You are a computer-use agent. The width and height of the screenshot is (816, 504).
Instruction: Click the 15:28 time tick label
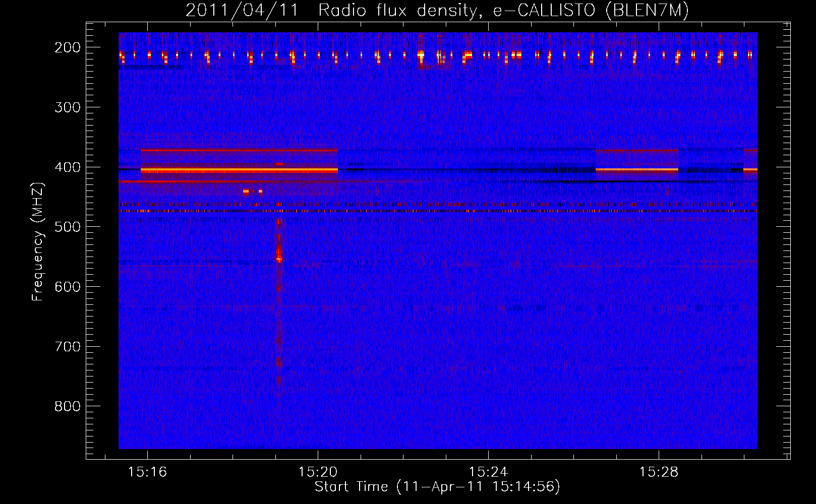[x=659, y=472]
